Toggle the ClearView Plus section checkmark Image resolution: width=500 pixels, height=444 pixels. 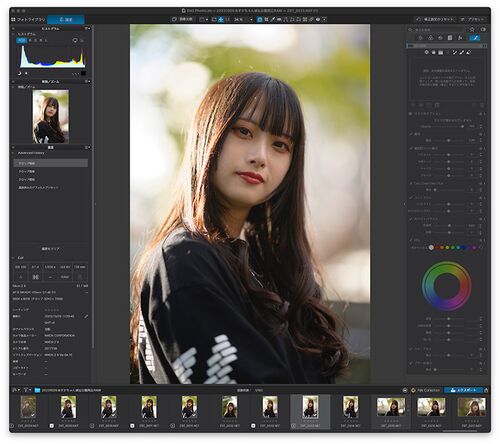411,183
